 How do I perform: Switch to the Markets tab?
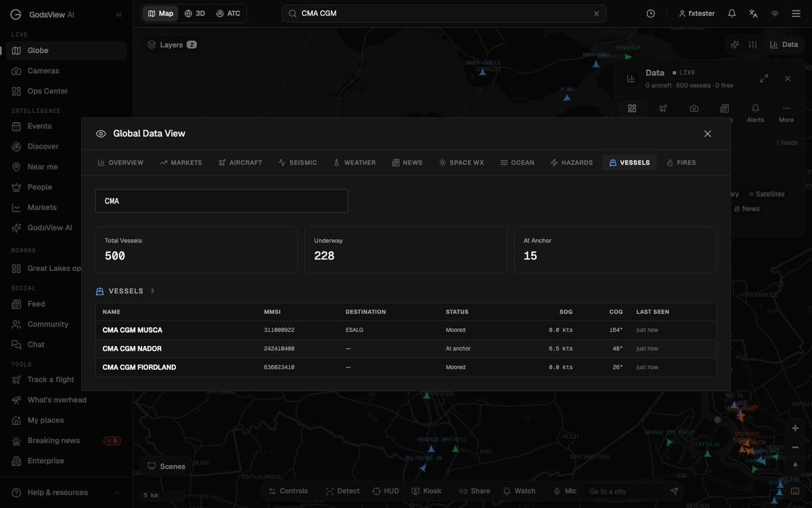click(181, 163)
